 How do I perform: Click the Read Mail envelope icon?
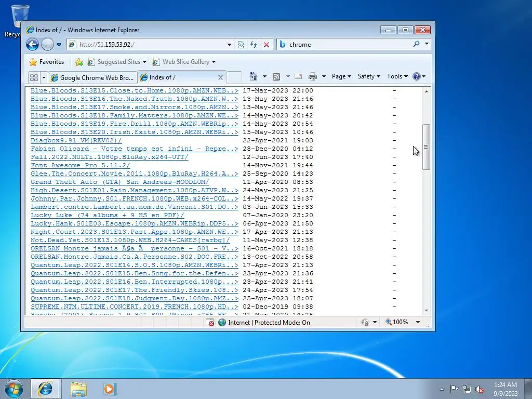(x=298, y=76)
